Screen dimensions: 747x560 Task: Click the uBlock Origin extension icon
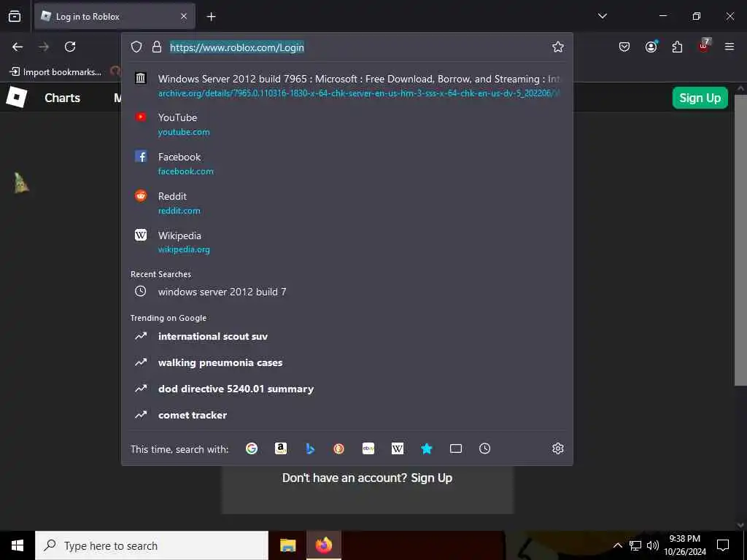click(704, 45)
